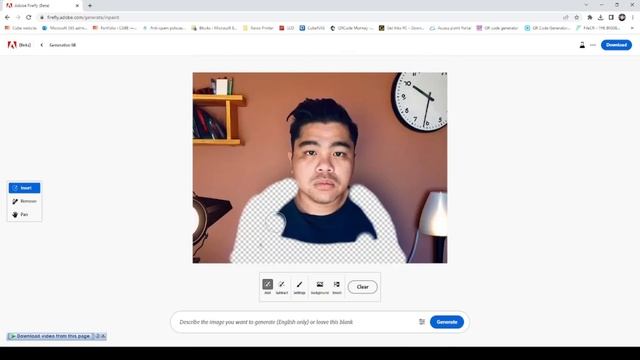Screen dimensions: 640x360
Task: Open prompt settings sliders icon
Action: coord(422,322)
